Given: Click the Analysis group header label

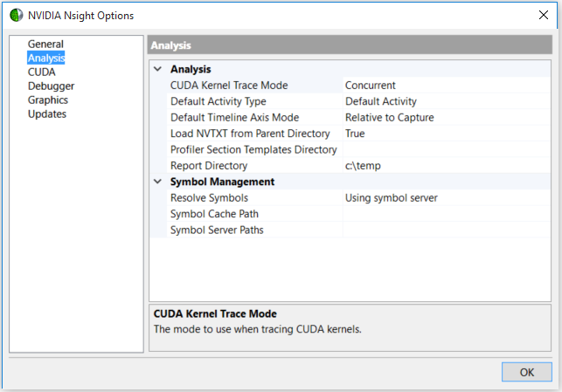Looking at the screenshot, I should click(191, 69).
